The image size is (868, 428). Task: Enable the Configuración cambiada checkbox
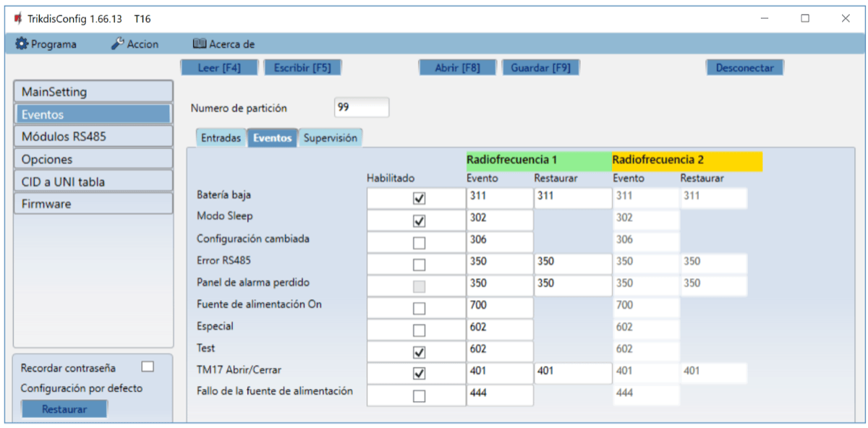click(x=419, y=242)
